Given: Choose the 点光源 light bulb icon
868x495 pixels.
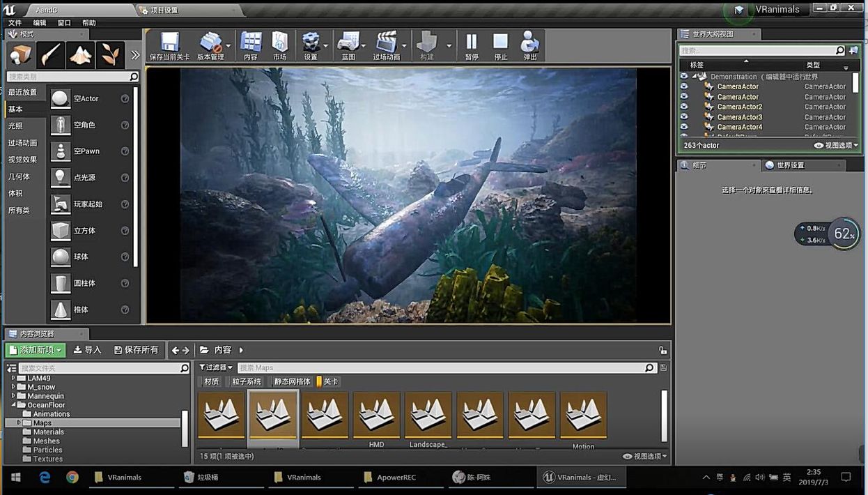Looking at the screenshot, I should click(x=61, y=178).
